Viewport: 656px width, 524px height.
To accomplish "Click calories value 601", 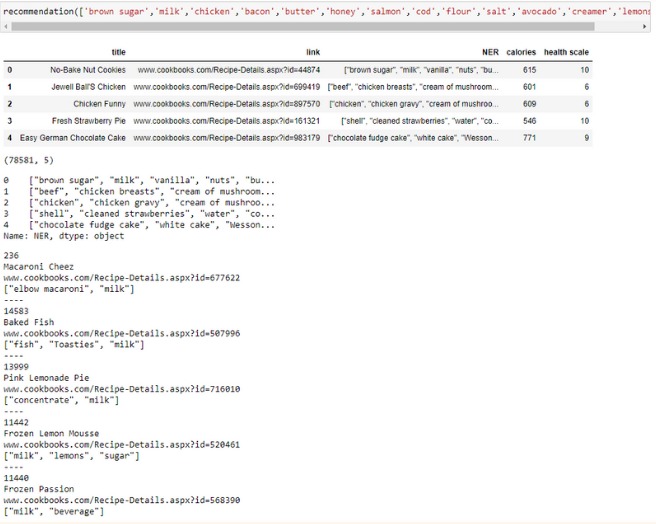I will tap(529, 87).
